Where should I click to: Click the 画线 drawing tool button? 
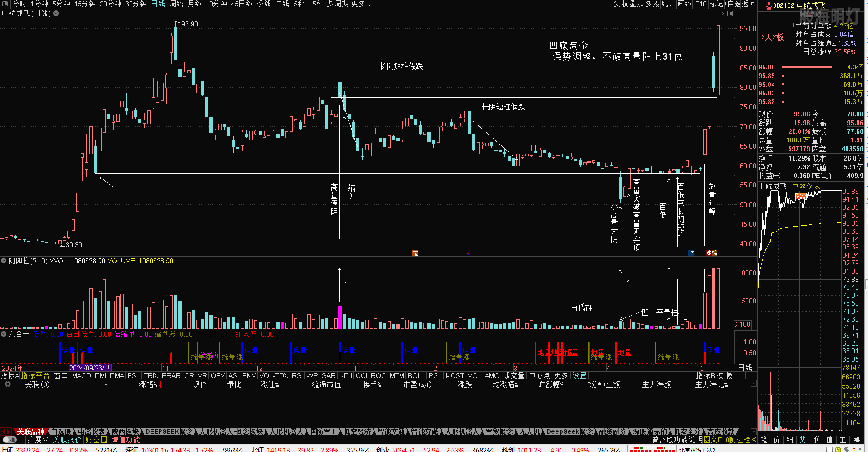tap(684, 4)
